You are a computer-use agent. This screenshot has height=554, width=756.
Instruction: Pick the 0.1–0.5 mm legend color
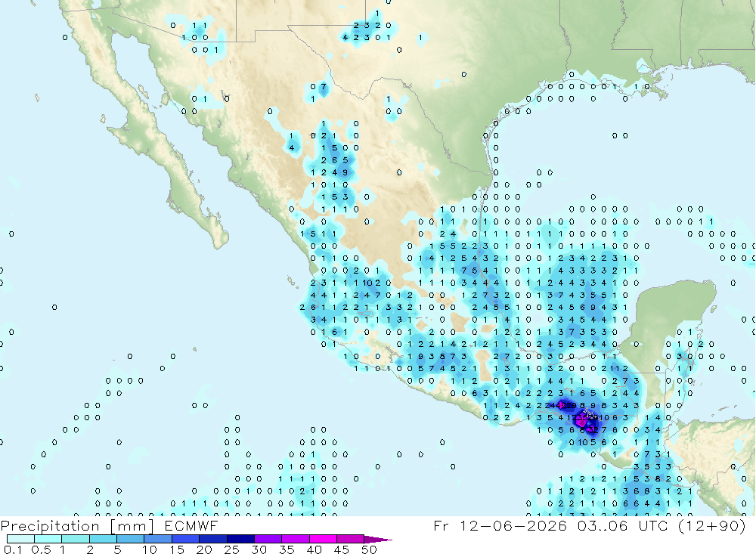coord(20,539)
